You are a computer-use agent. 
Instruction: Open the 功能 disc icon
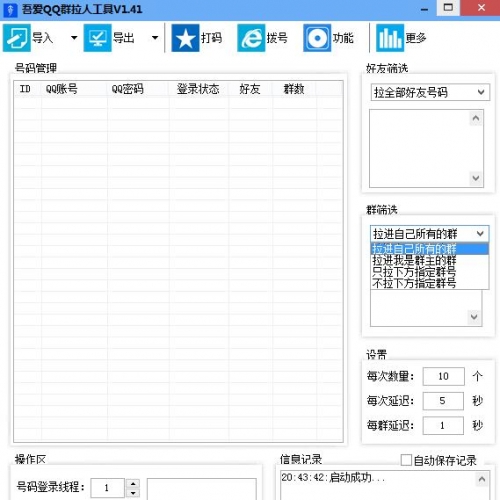(x=317, y=38)
